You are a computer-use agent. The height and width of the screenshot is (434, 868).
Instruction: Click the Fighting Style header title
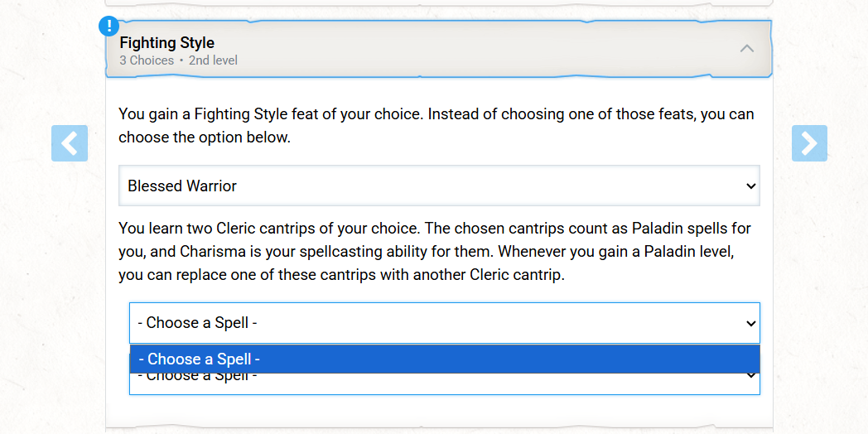click(167, 42)
